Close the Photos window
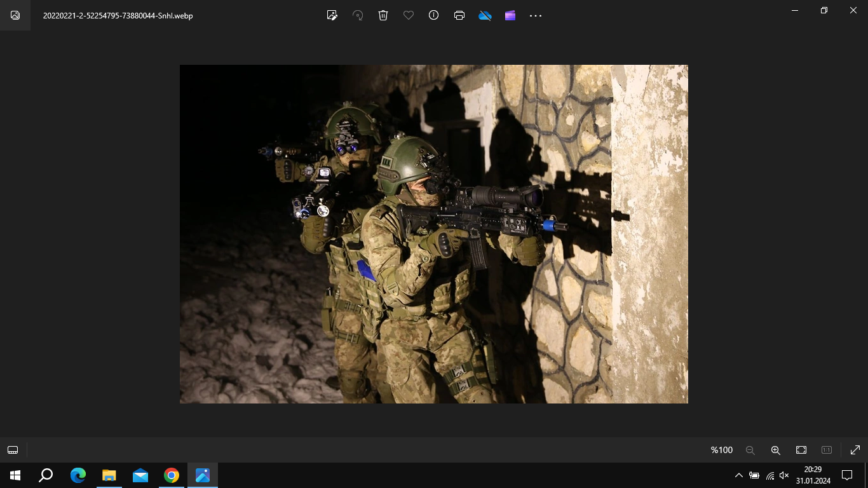868x488 pixels. 853,10
